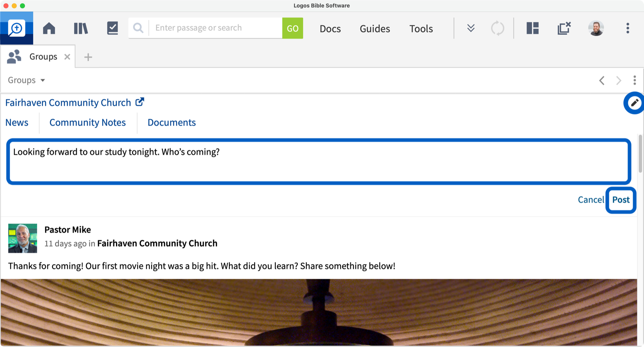Open the main toolbar kebab menu
644x347 pixels.
[628, 28]
